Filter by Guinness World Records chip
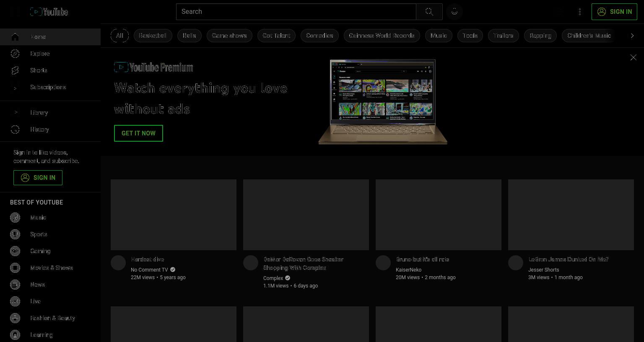This screenshot has height=342, width=644. coord(382,36)
